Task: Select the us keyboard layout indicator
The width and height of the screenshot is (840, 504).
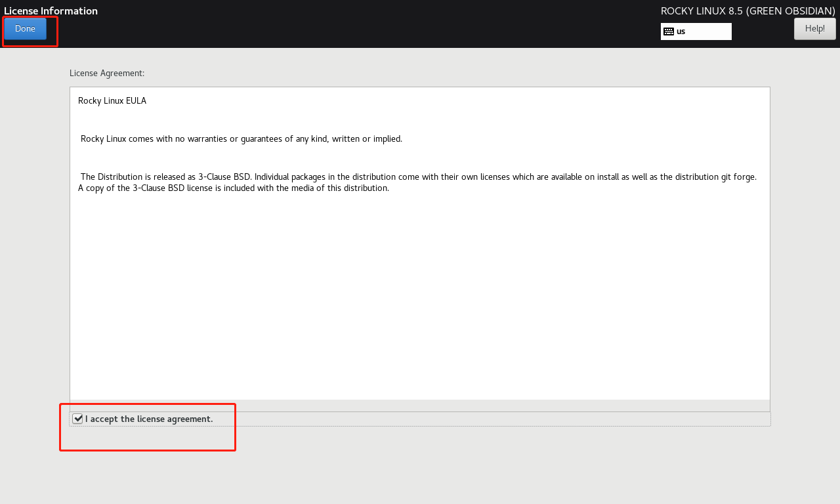Action: 696,31
